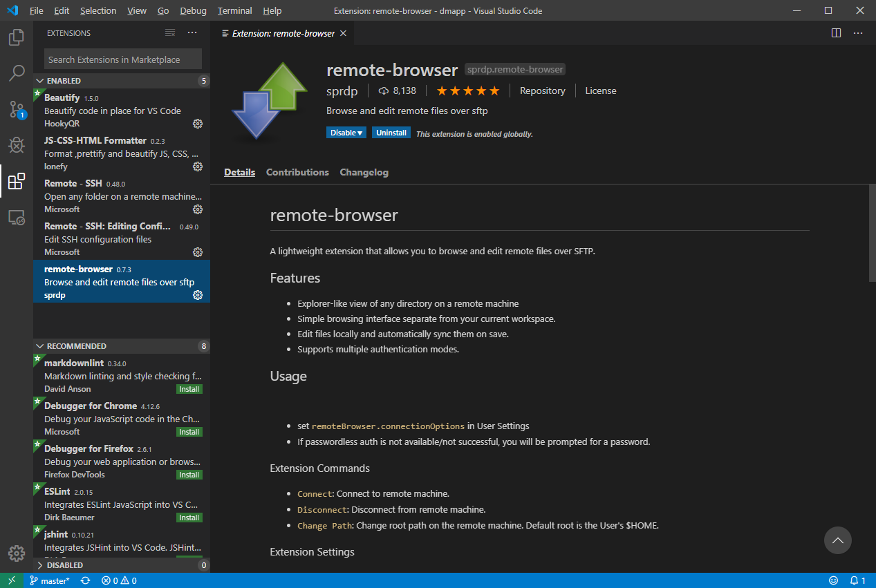Open manage gear for JS-CSS-HTML Formatter
The height and width of the screenshot is (588, 876).
pyautogui.click(x=198, y=167)
